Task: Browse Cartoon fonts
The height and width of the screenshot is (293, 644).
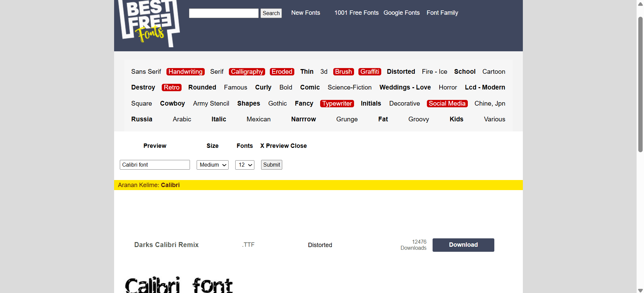Action: pyautogui.click(x=494, y=72)
